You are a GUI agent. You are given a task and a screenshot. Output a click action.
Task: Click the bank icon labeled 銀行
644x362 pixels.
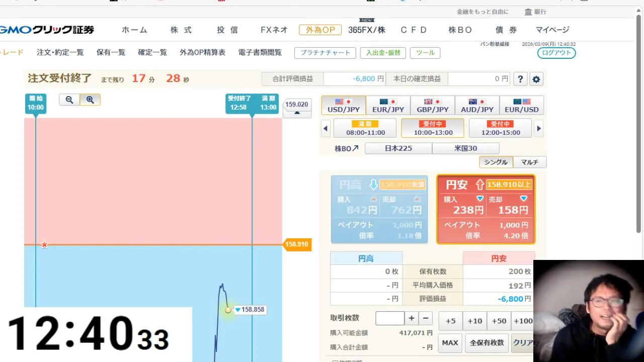point(535,12)
